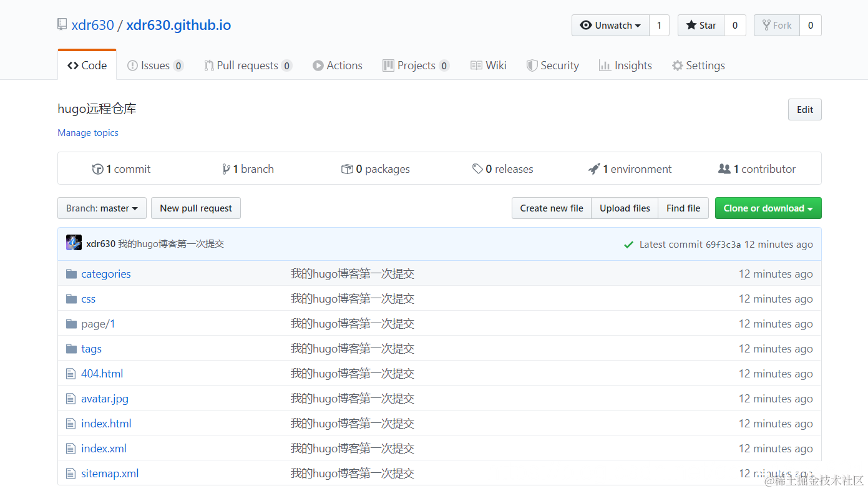Click the rocket icon beside 1 environment
This screenshot has width=868, height=491.
594,169
